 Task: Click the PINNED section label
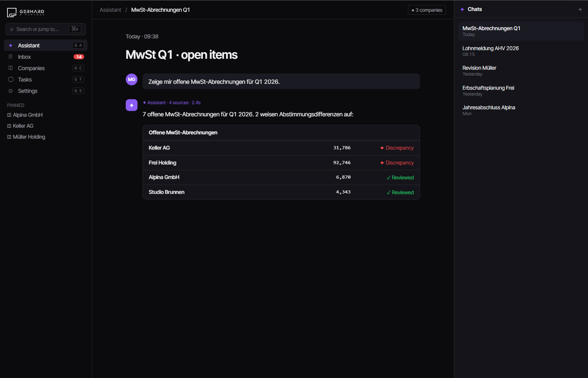tap(16, 105)
